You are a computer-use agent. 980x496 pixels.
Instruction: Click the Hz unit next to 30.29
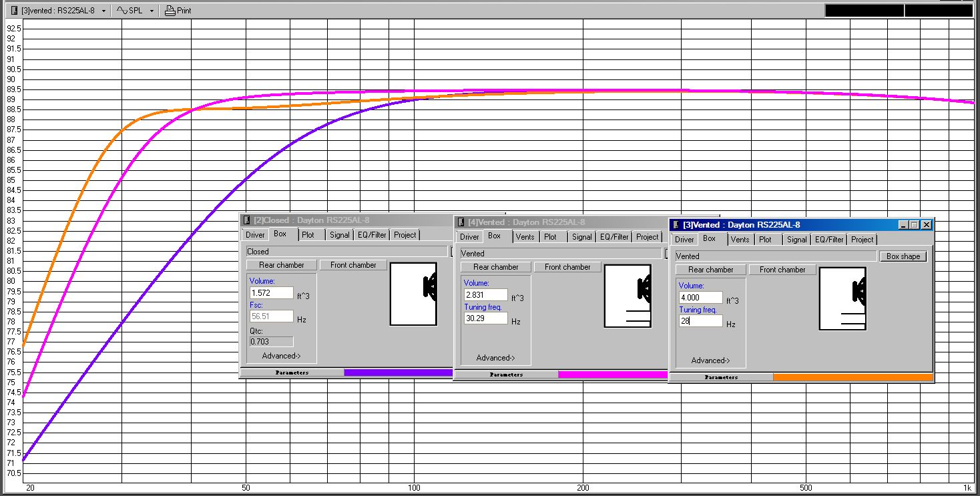(x=516, y=322)
